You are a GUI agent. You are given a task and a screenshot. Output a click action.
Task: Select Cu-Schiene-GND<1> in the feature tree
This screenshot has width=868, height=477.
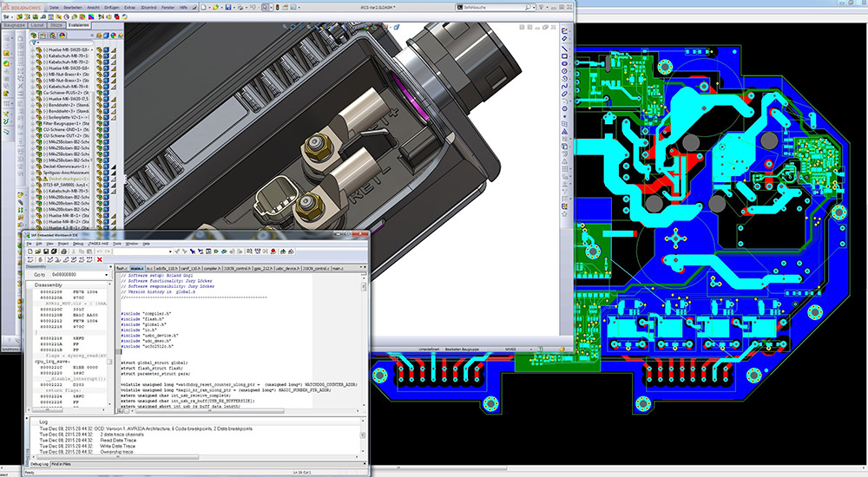62,129
